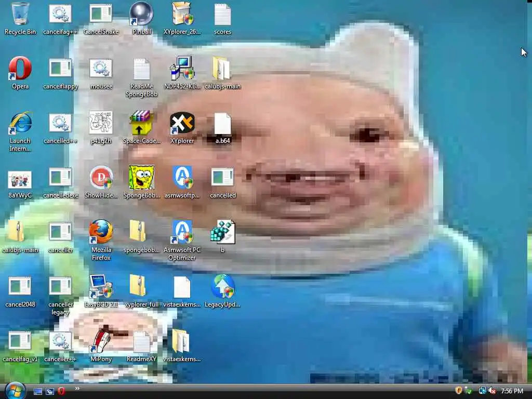Expand the Quick Launch overflow chevron
The image size is (532, 399).
77,389
